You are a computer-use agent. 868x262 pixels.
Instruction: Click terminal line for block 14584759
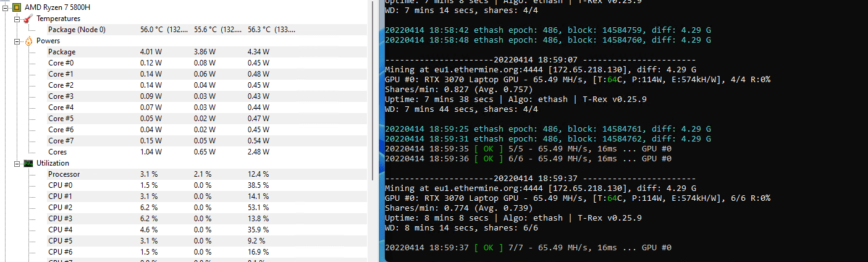coord(547,30)
